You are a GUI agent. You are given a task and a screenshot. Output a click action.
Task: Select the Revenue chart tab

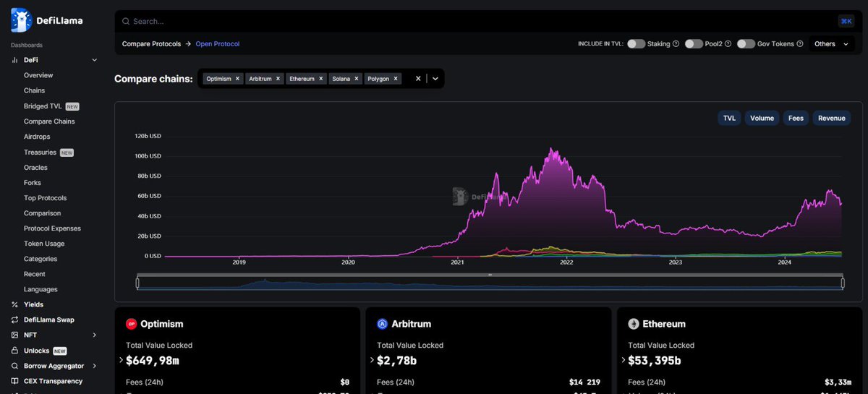(x=832, y=118)
